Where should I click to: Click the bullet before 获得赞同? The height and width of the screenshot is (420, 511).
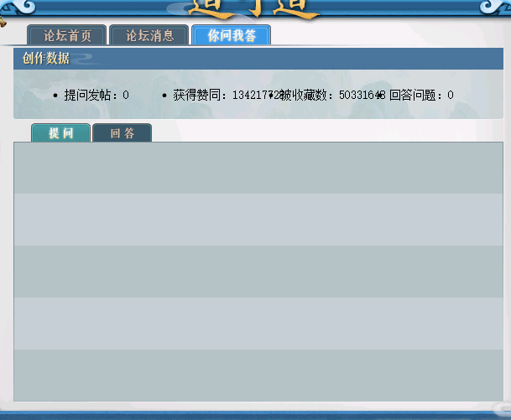coord(164,96)
